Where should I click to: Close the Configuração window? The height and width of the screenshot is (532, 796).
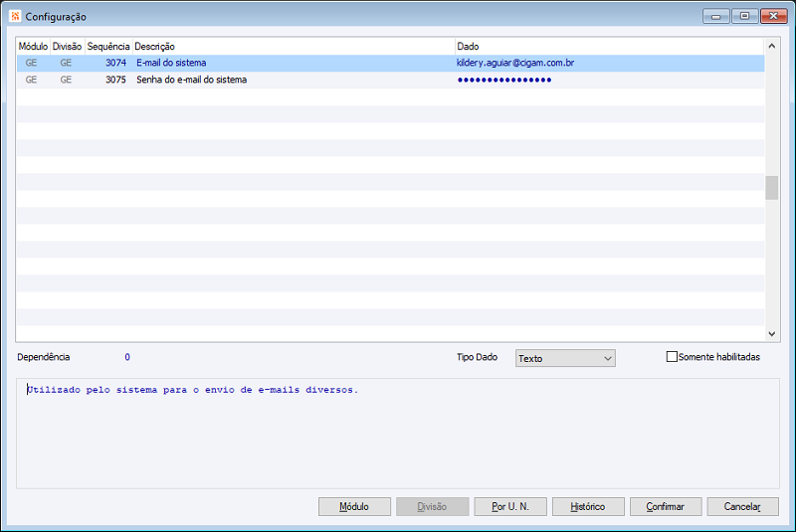[774, 16]
